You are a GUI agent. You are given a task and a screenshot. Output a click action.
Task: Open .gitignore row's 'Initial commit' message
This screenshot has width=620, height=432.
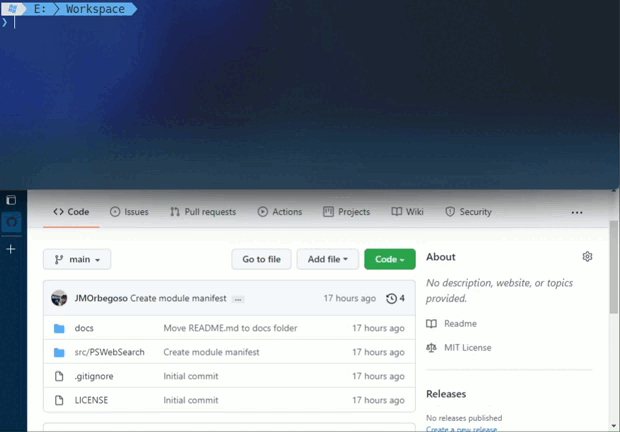click(191, 376)
